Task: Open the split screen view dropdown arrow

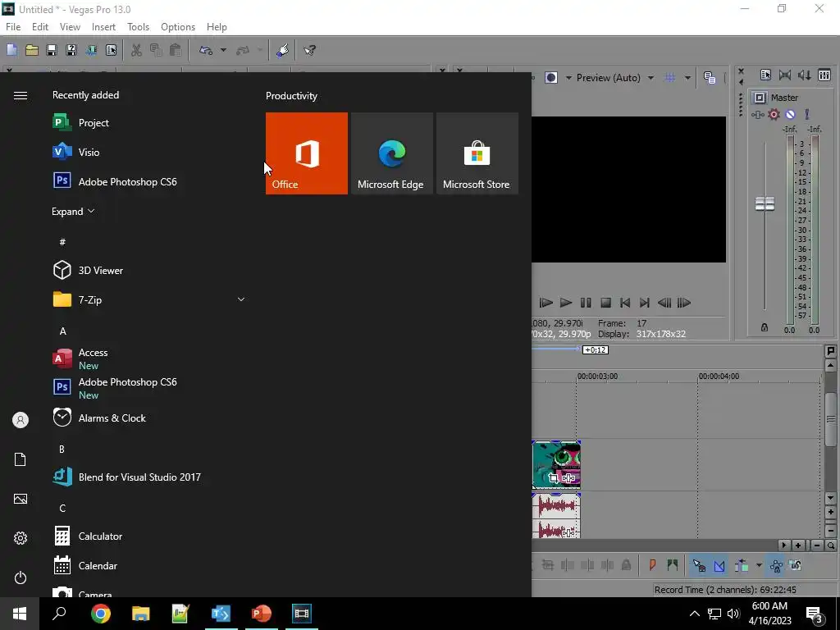Action: coord(568,78)
